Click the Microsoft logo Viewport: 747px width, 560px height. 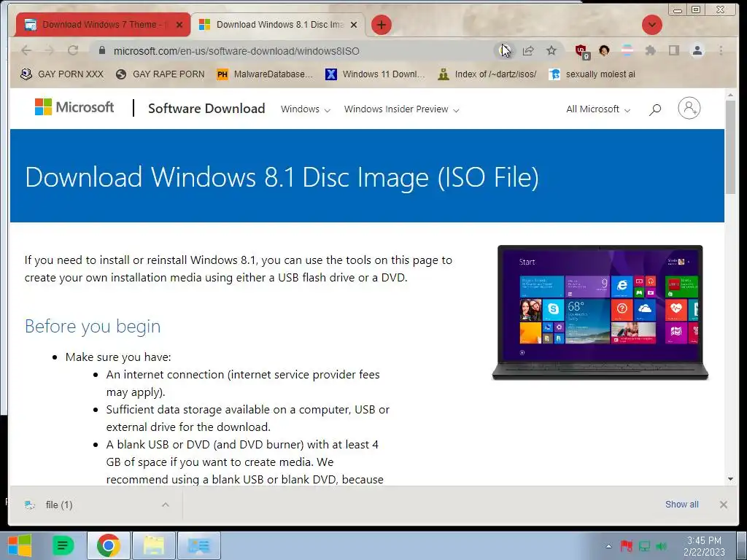[x=74, y=107]
